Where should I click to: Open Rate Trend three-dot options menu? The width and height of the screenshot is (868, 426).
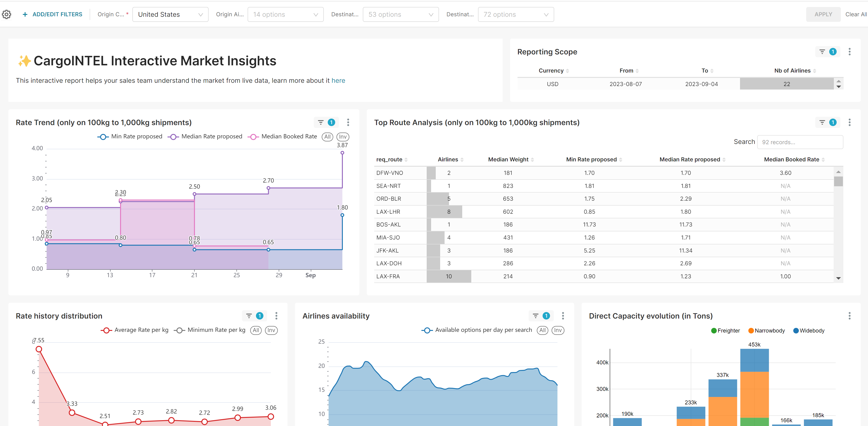(348, 122)
